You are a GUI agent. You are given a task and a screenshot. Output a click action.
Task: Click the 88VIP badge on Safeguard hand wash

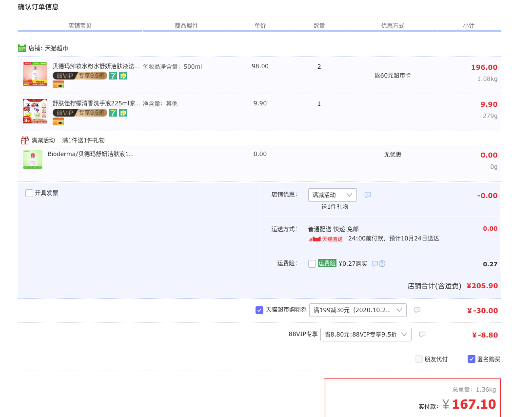(80, 113)
